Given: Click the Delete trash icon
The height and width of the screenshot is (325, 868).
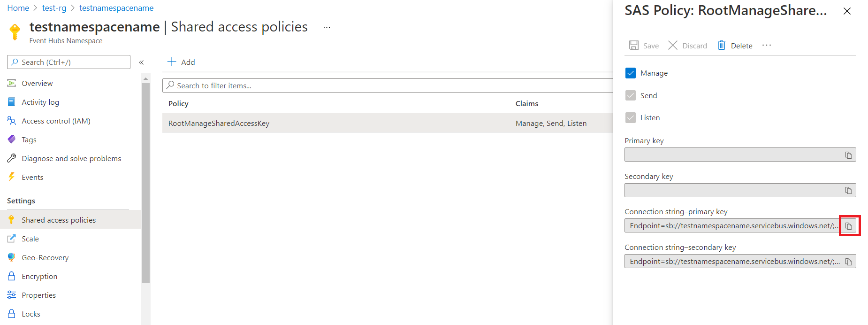Looking at the screenshot, I should 722,45.
